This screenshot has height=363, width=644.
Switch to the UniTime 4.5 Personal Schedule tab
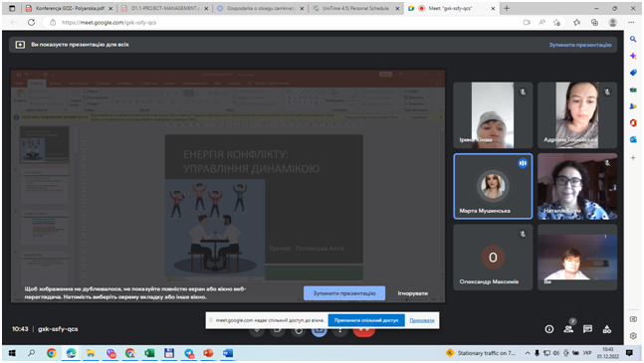point(355,8)
